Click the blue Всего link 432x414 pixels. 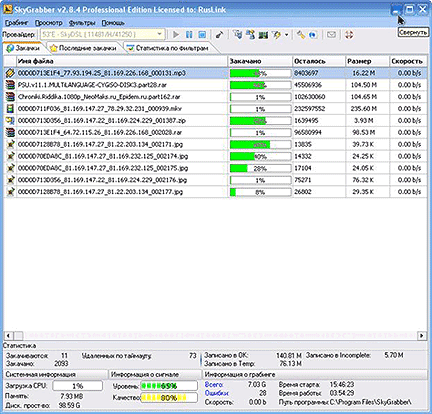point(214,385)
